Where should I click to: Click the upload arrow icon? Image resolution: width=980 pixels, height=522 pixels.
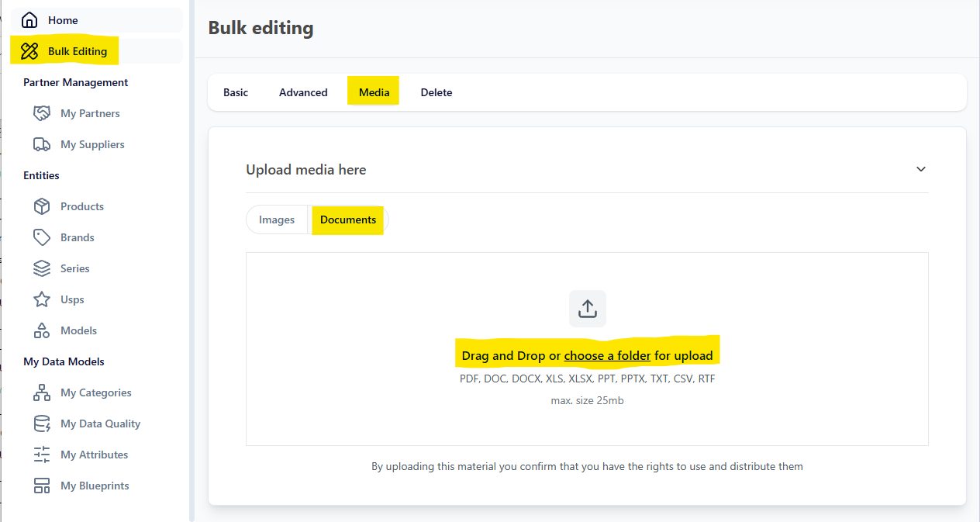pyautogui.click(x=587, y=309)
